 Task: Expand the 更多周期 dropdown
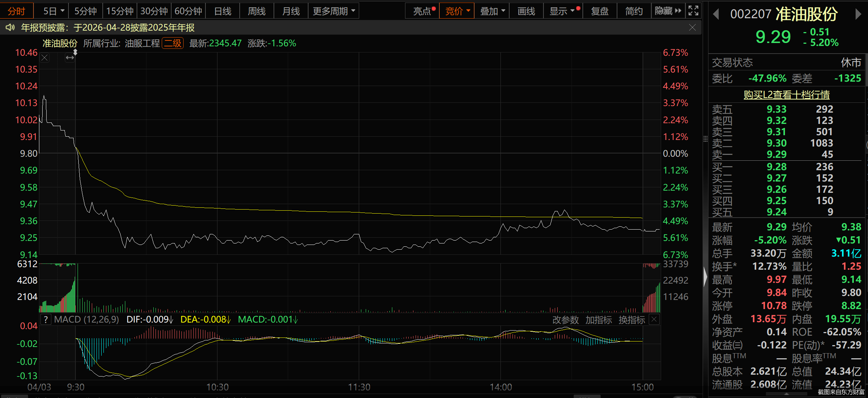coord(333,11)
